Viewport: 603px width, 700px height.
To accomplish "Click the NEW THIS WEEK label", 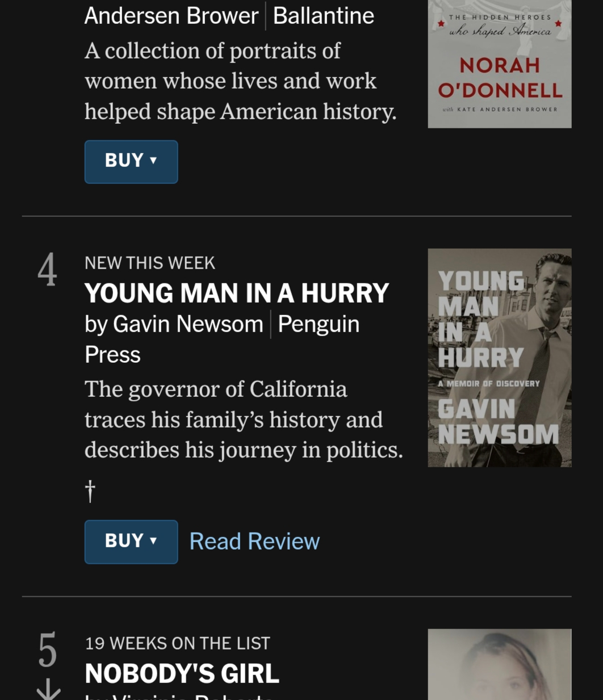I will pyautogui.click(x=150, y=263).
